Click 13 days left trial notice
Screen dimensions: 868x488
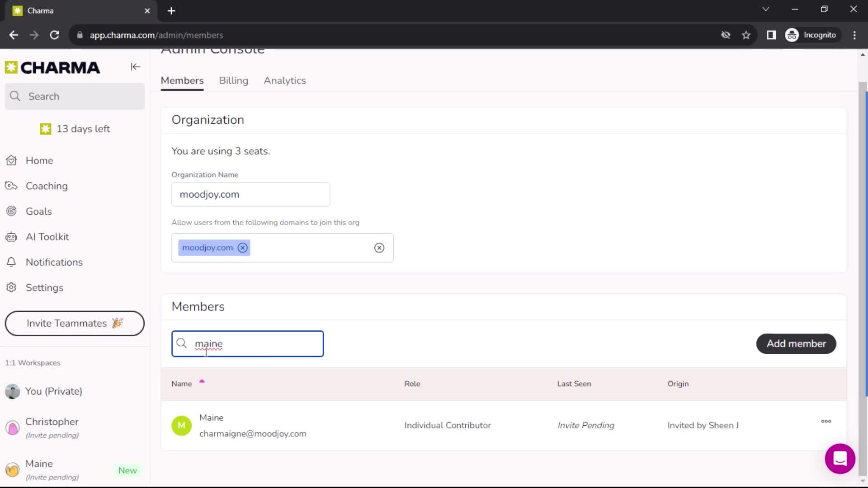pos(75,129)
